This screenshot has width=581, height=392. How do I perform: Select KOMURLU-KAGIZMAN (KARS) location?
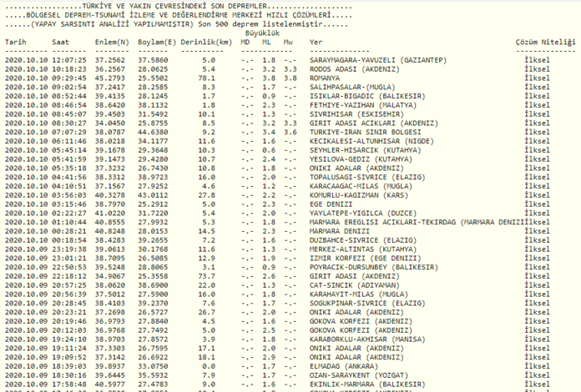[359, 195]
